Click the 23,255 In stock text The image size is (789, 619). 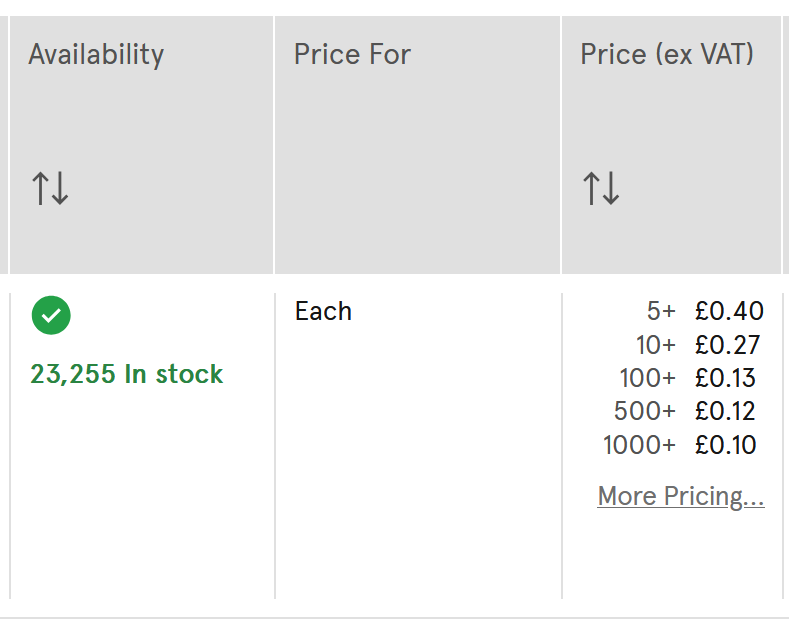[126, 374]
